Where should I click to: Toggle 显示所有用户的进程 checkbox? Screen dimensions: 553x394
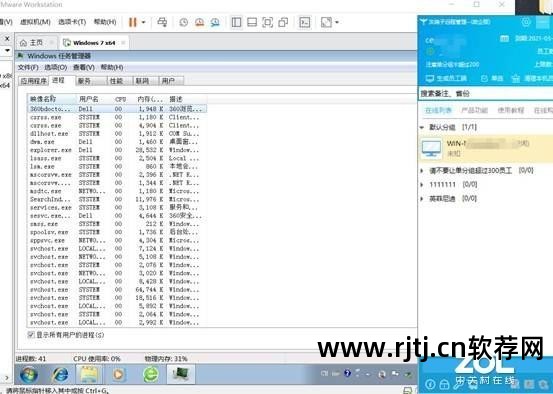coord(31,335)
